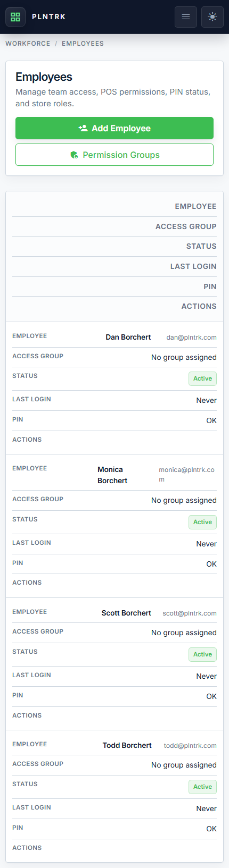Click the email dan@plntrk.com
The height and width of the screenshot is (868, 229).
[x=191, y=337]
